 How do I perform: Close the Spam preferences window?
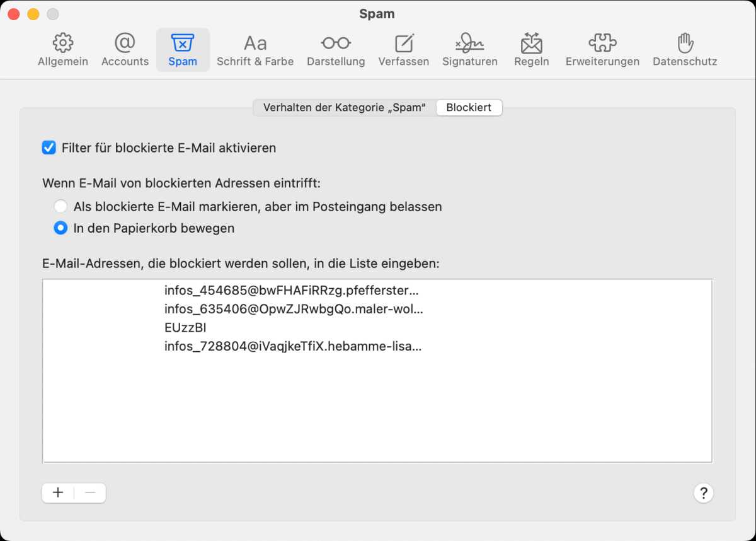tap(14, 14)
